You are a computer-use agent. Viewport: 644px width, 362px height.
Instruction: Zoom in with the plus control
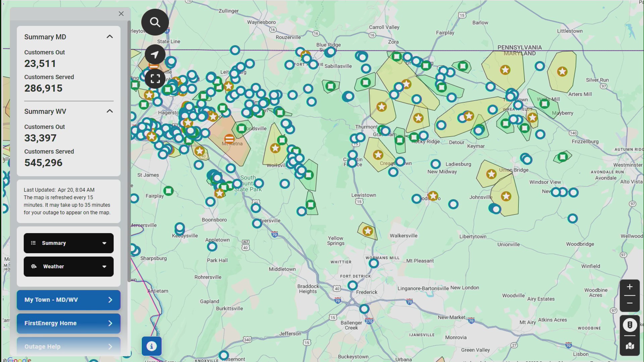click(x=630, y=287)
